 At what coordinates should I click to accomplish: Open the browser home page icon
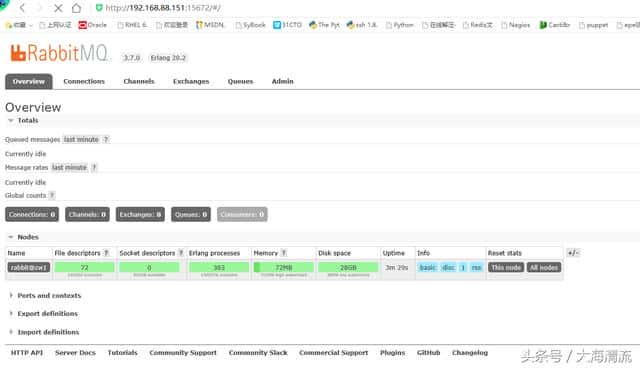(x=76, y=8)
